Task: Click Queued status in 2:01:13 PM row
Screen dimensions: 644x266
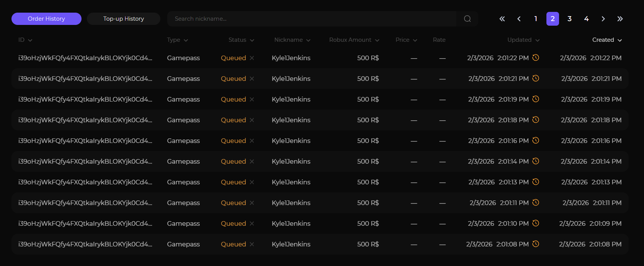Action: click(233, 182)
